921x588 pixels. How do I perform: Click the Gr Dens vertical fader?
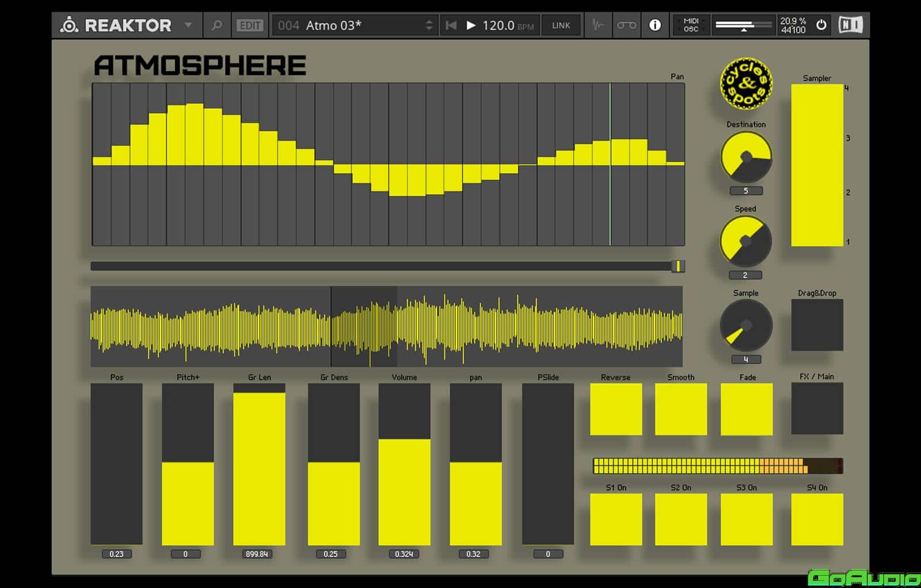point(334,464)
